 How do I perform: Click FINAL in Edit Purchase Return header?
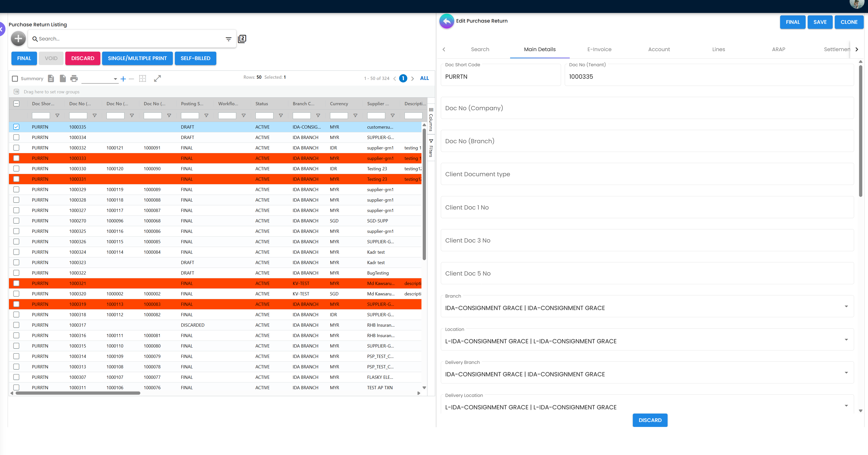click(793, 22)
